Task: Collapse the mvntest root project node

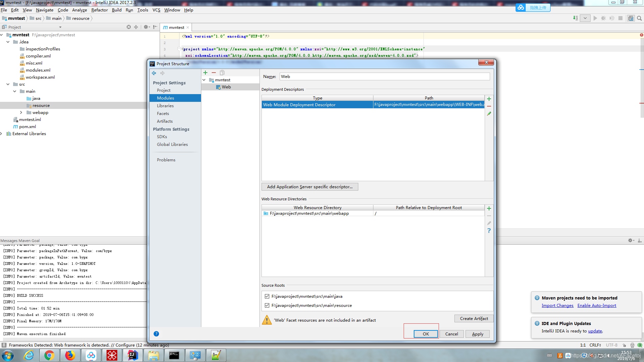Action: pyautogui.click(x=2, y=35)
